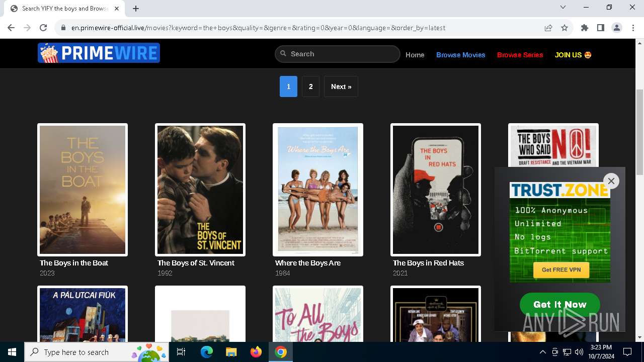Click The Boys in Red Hats title
This screenshot has height=362, width=644.
coord(428,263)
